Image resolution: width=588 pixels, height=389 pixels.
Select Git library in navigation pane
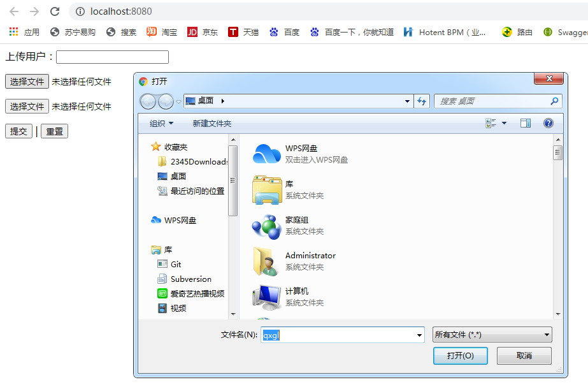[169, 264]
